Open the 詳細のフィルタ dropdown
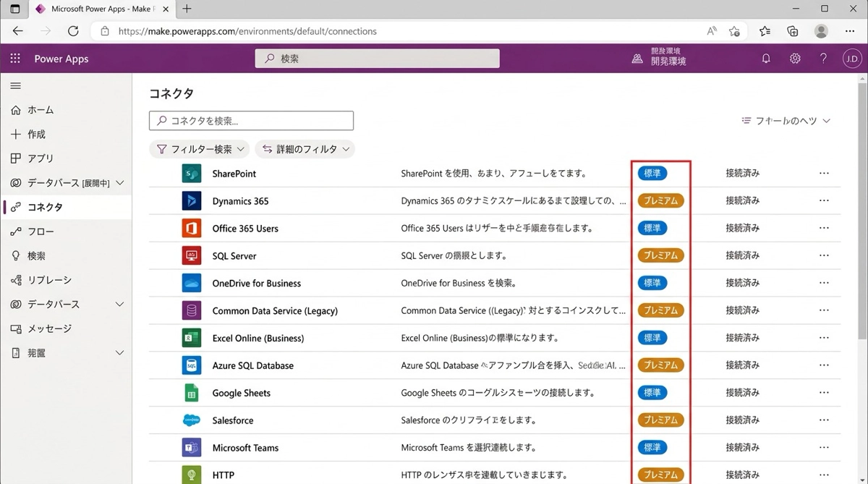This screenshot has width=868, height=484. 305,149
